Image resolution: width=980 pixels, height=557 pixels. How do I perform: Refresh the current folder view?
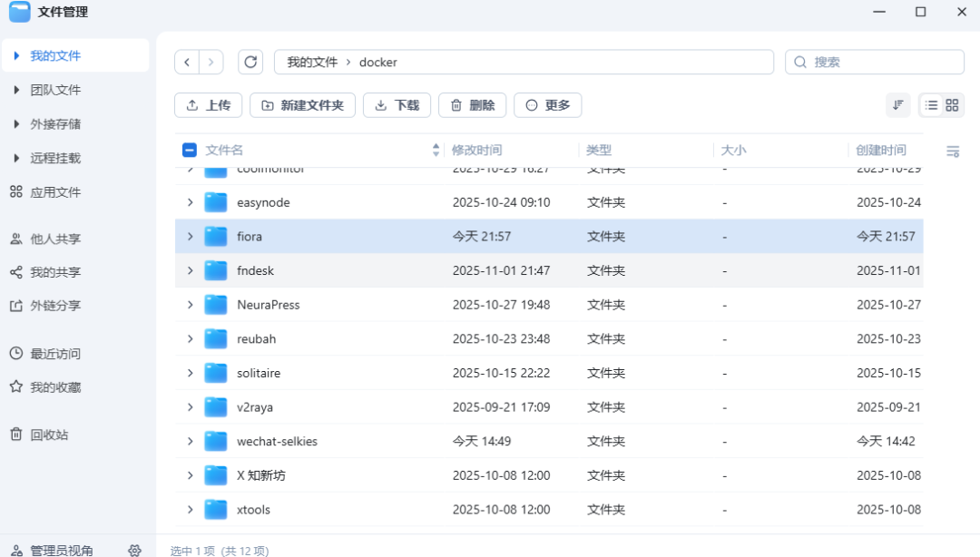(250, 62)
